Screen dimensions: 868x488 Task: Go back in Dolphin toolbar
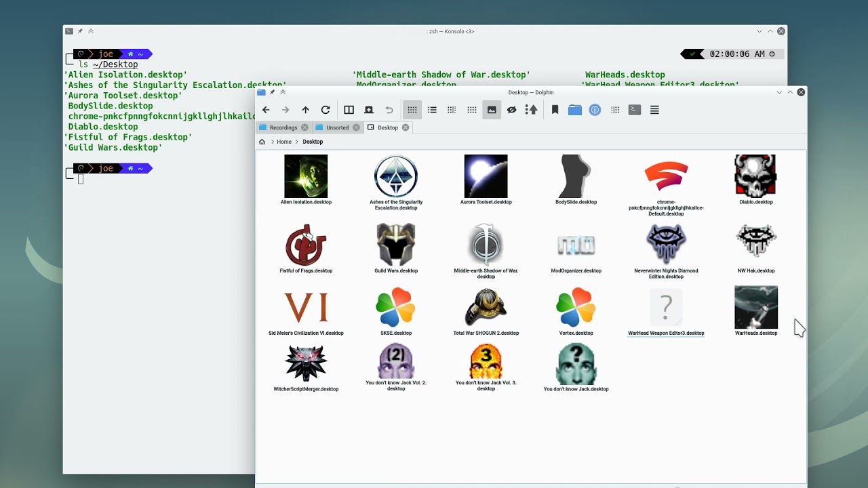(x=266, y=110)
